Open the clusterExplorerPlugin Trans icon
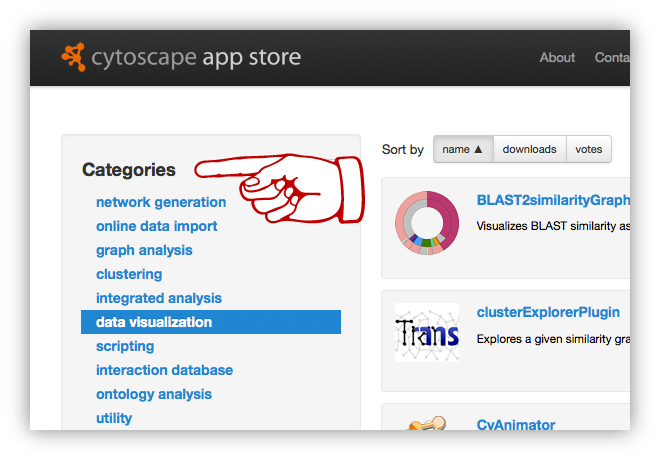This screenshot has height=460, width=660. (426, 333)
